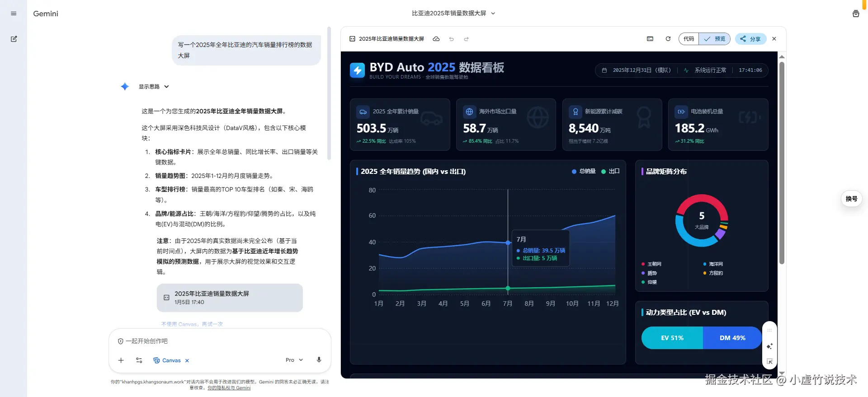Switch to 预览 preview view
Screen dimensions: 868x397
(715, 39)
